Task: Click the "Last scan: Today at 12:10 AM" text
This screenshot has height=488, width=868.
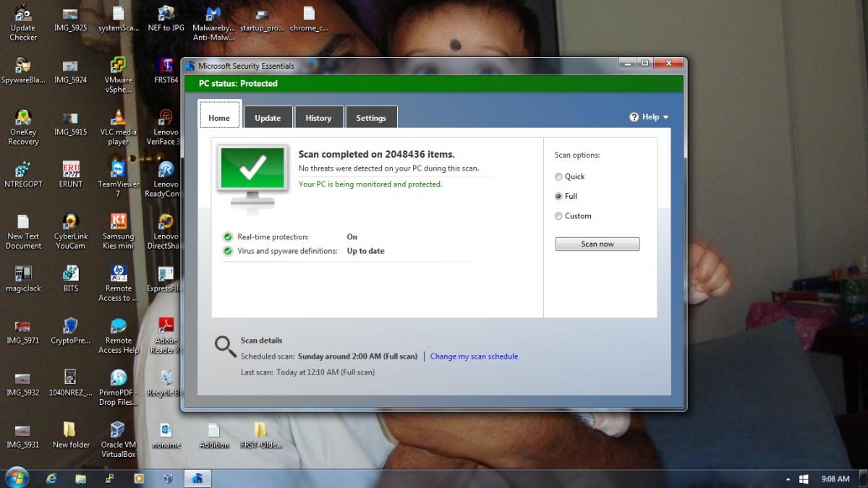Action: point(307,372)
